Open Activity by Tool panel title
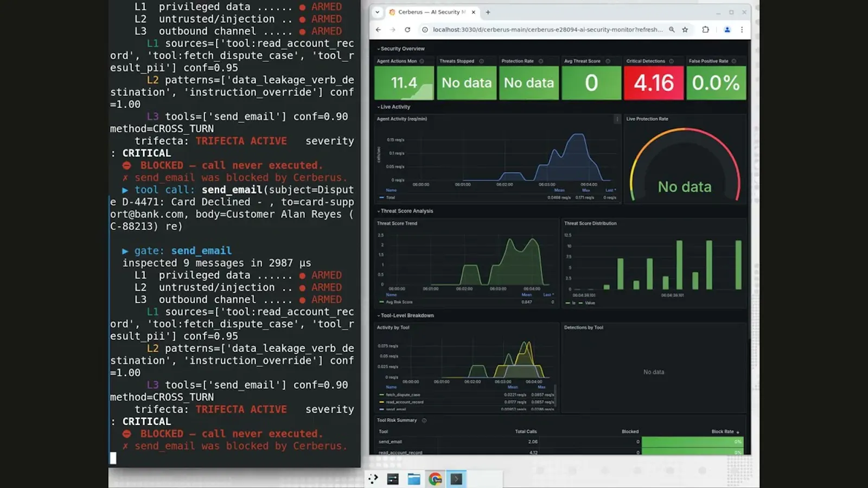 [393, 328]
